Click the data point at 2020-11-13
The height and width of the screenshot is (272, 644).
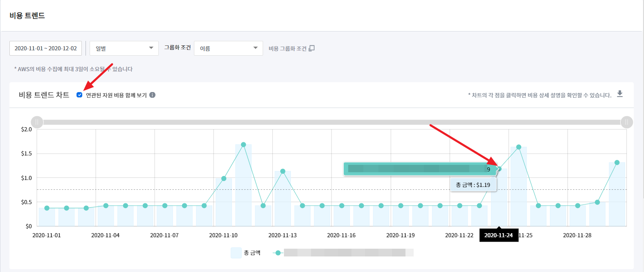(x=283, y=171)
